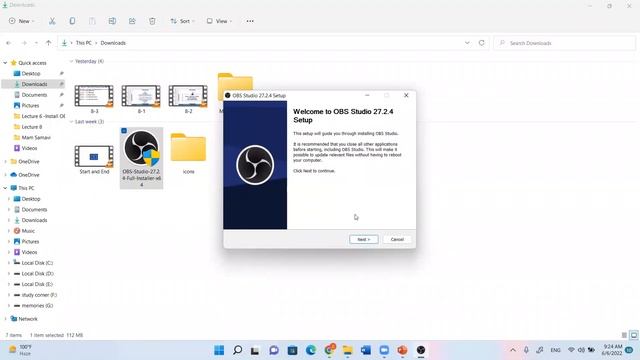Open Task View on taskbar
The image size is (640, 360).
pyautogui.click(x=255, y=350)
